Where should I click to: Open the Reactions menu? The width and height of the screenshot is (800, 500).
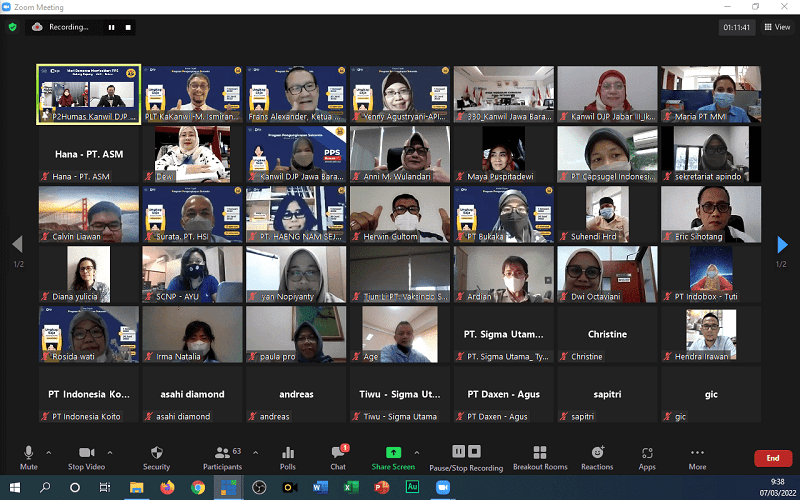[x=597, y=457]
